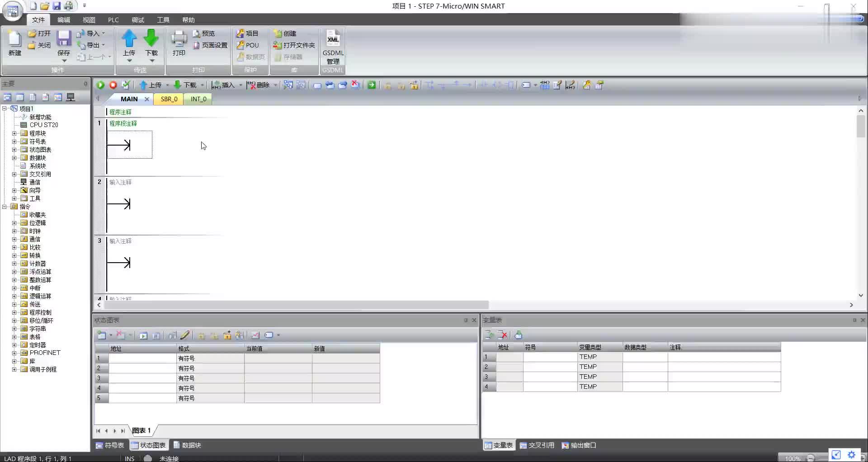Close the MAIN editor tab
This screenshot has height=462, width=868.
tap(146, 99)
